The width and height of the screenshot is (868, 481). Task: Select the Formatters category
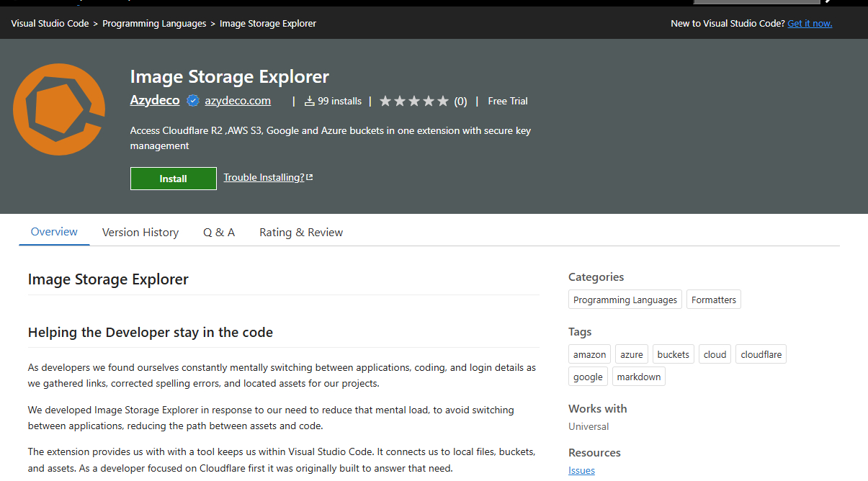[x=713, y=300]
